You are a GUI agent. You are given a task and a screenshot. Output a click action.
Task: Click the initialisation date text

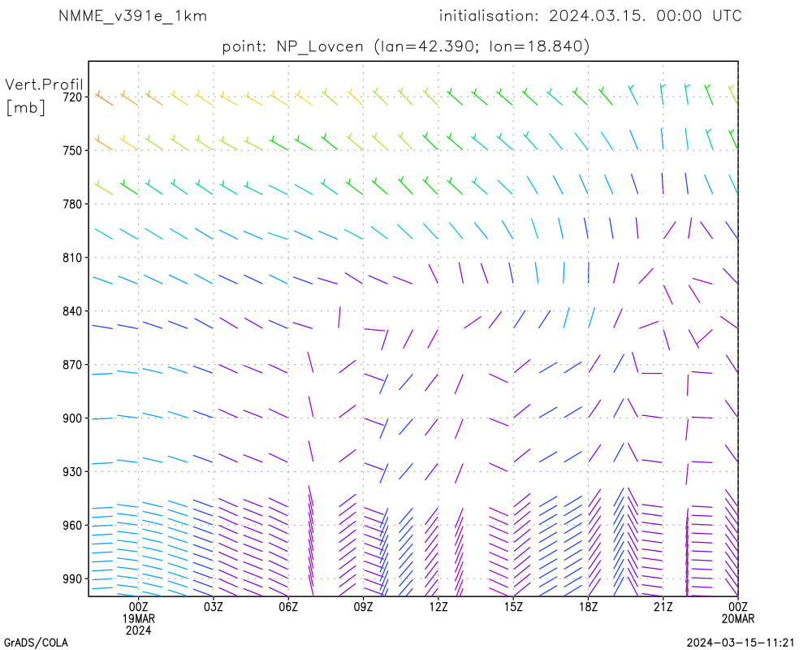[590, 16]
